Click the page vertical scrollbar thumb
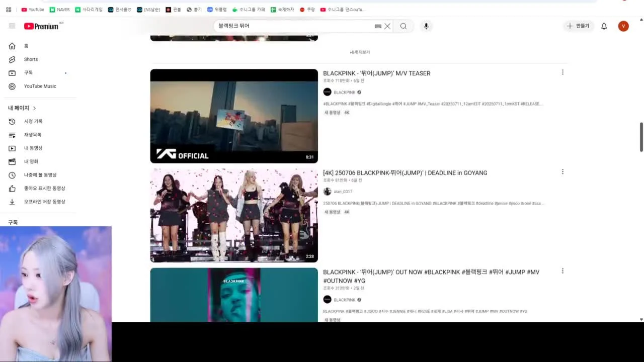This screenshot has width=644, height=362. pyautogui.click(x=641, y=136)
